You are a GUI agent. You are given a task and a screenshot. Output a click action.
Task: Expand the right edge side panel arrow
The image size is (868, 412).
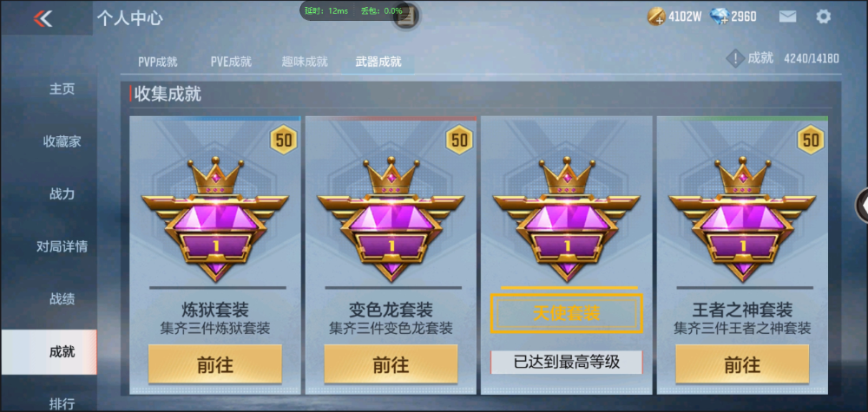click(x=862, y=206)
